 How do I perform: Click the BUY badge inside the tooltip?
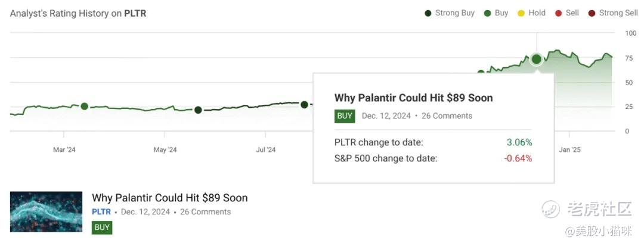(x=345, y=116)
